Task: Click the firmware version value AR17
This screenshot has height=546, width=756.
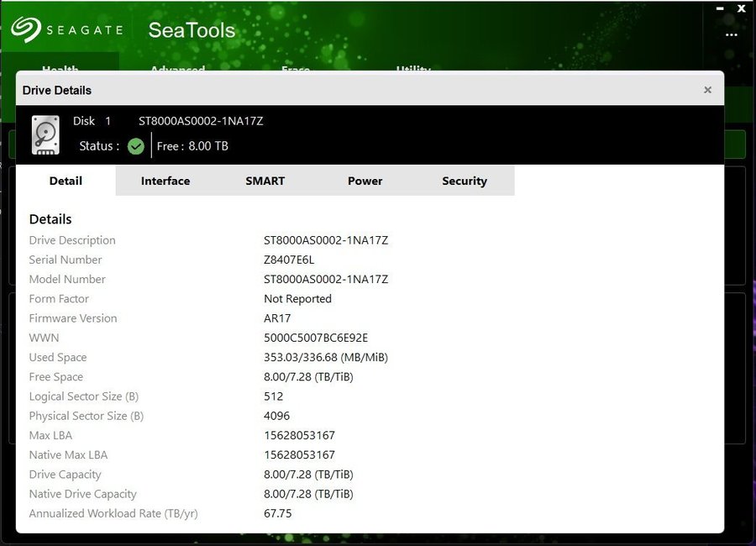Action: coord(278,318)
